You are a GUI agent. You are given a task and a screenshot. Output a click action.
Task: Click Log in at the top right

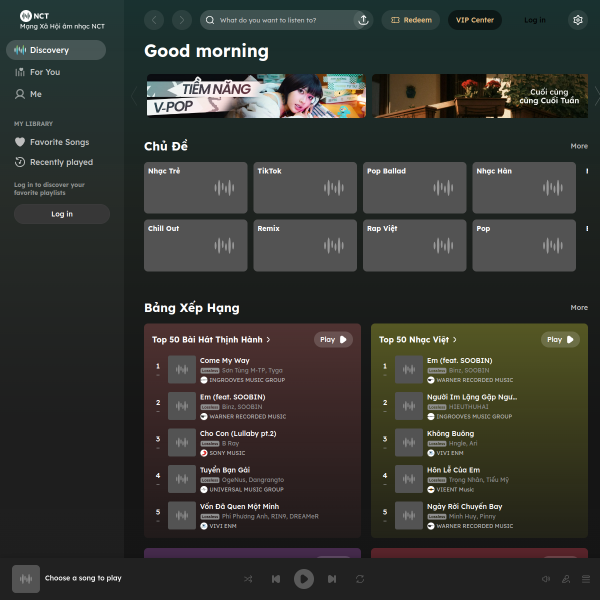tap(535, 20)
